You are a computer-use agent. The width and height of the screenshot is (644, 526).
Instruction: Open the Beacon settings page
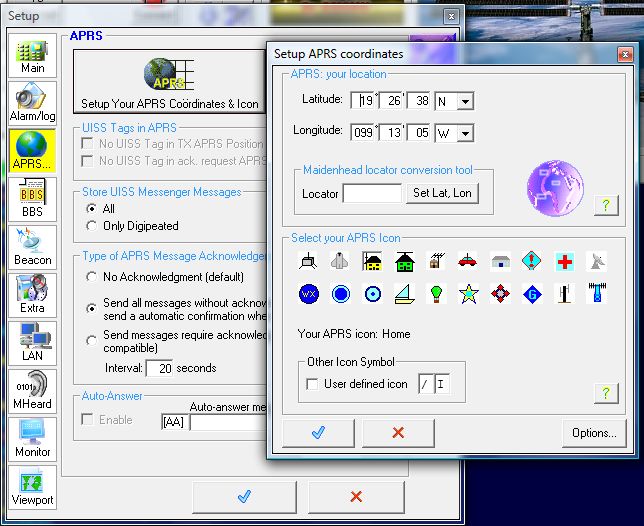32,247
